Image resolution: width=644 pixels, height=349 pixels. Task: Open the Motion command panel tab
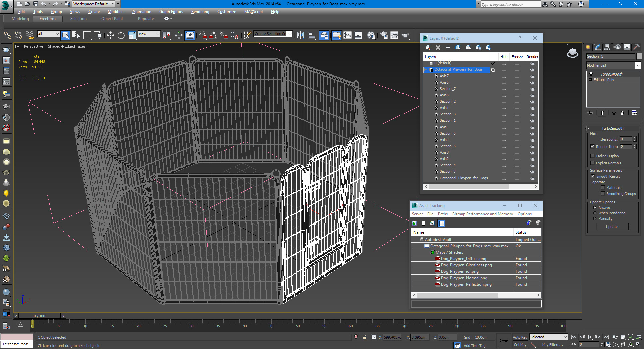pos(618,47)
